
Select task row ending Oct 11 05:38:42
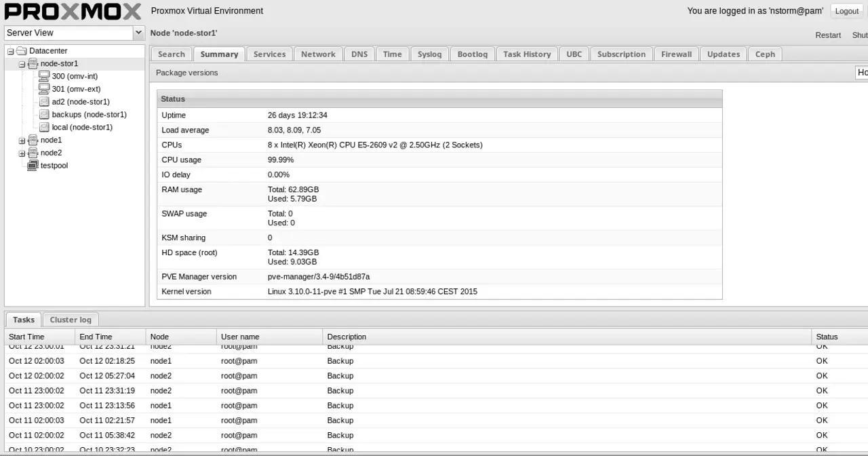[436, 436]
